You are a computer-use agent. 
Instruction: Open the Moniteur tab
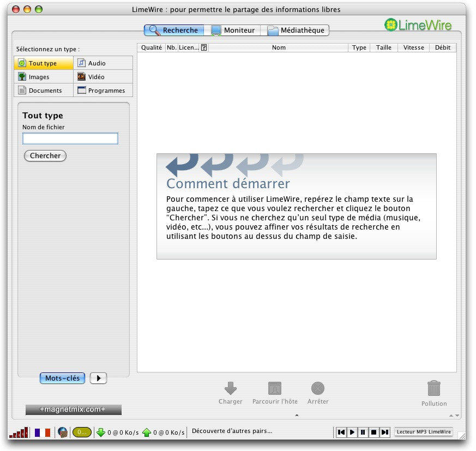[x=233, y=31]
